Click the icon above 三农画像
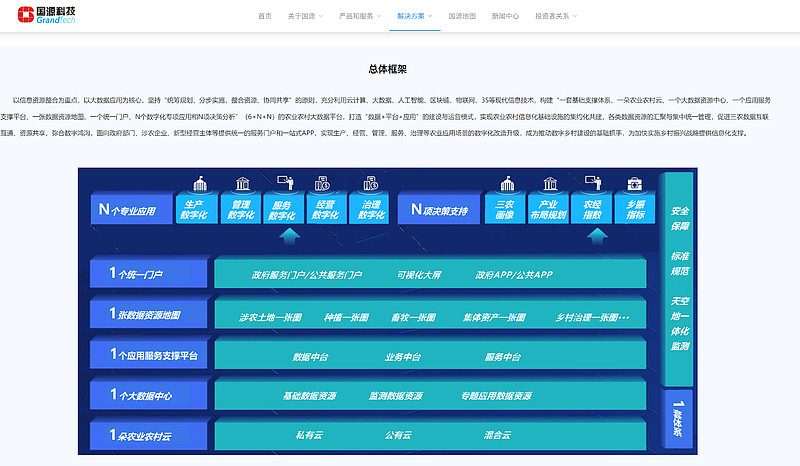 click(x=507, y=183)
